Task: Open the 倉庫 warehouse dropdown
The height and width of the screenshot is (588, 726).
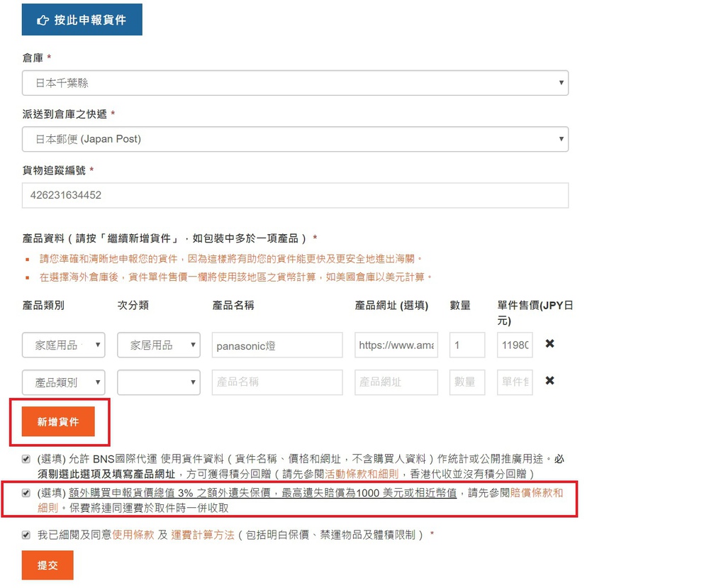Action: pos(295,83)
